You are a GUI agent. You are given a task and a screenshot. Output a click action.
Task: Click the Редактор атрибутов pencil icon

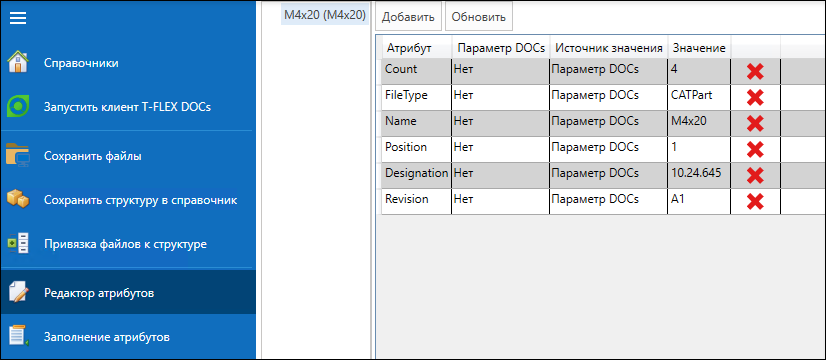18,292
